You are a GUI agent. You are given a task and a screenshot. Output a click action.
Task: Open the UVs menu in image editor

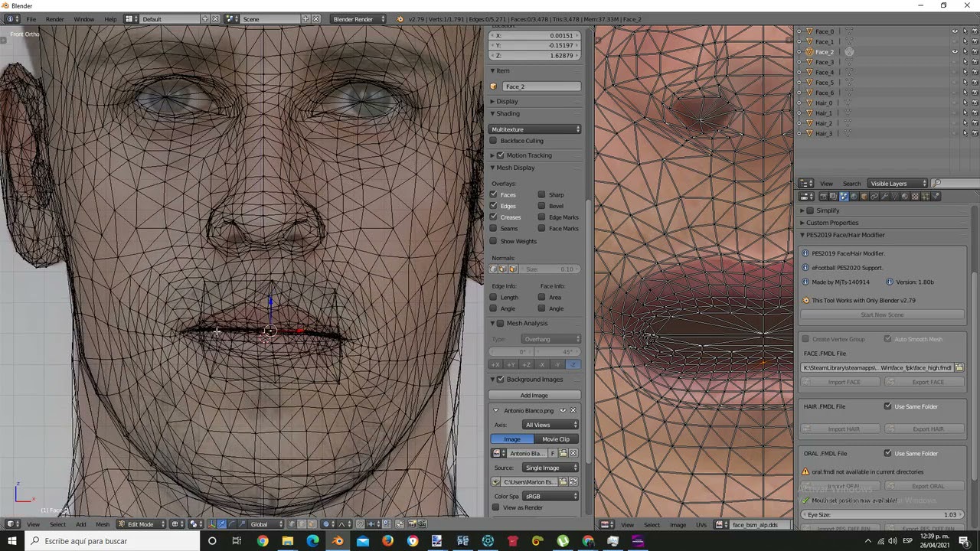click(x=701, y=524)
